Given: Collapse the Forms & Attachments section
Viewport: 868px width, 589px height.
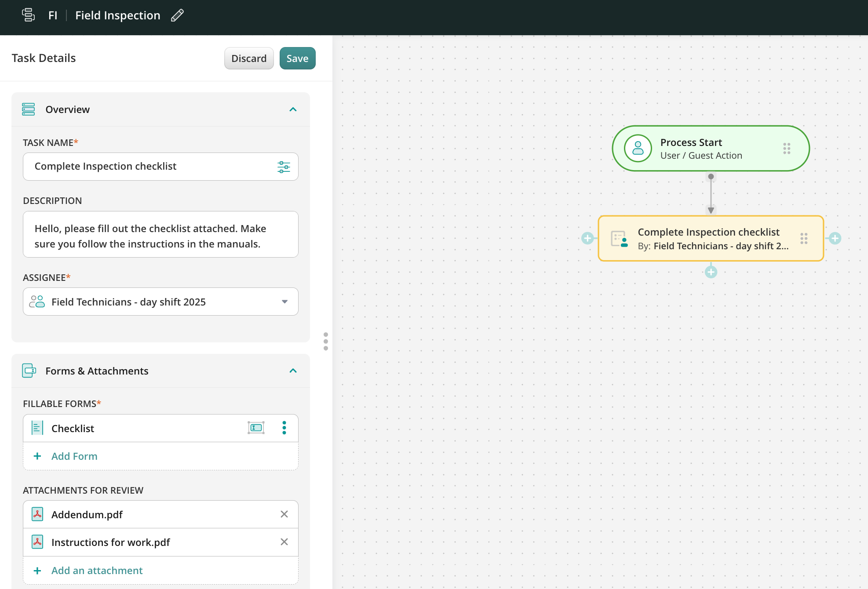Looking at the screenshot, I should [x=293, y=371].
